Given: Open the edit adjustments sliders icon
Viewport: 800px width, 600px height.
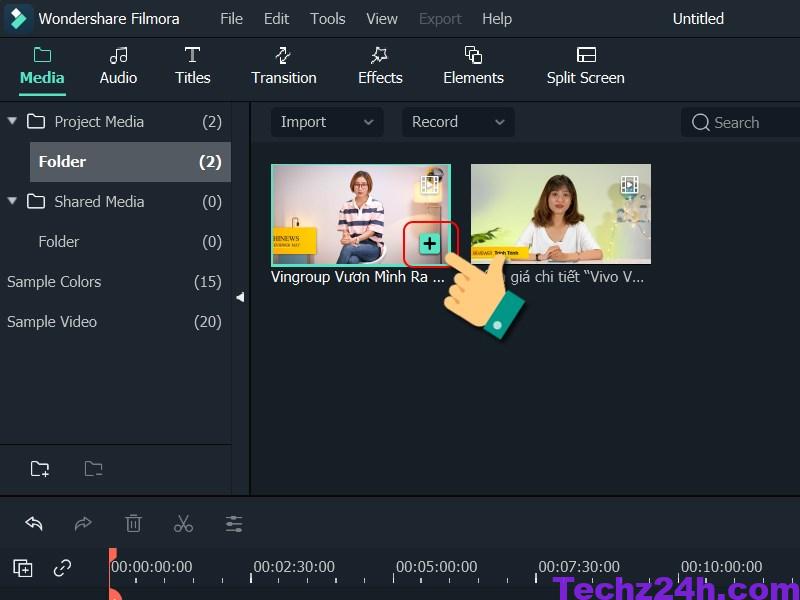Looking at the screenshot, I should pos(234,523).
